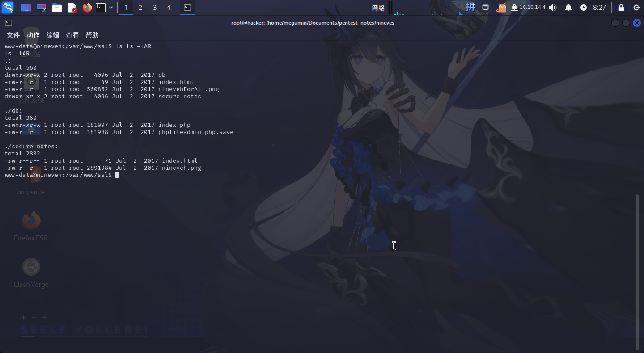Click the "ninevehForAll.png" filename
Viewport: 644px width, 353px height.
(x=189, y=89)
